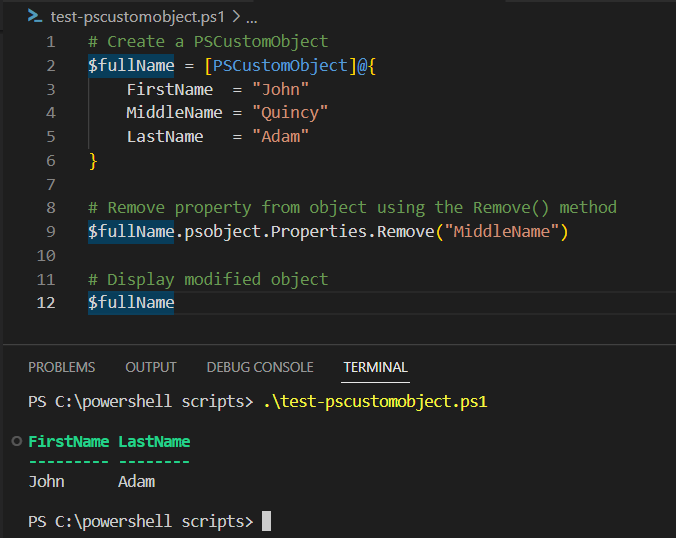
Task: Switch to the PROBLEMS panel tab
Action: (x=62, y=367)
